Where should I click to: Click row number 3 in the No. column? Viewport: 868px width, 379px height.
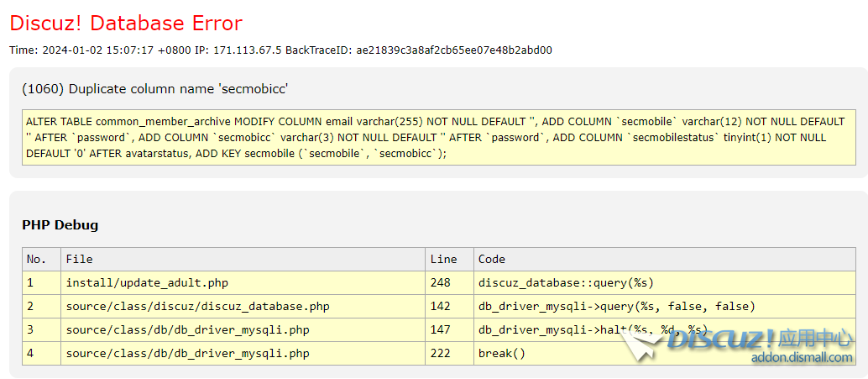[x=41, y=329]
